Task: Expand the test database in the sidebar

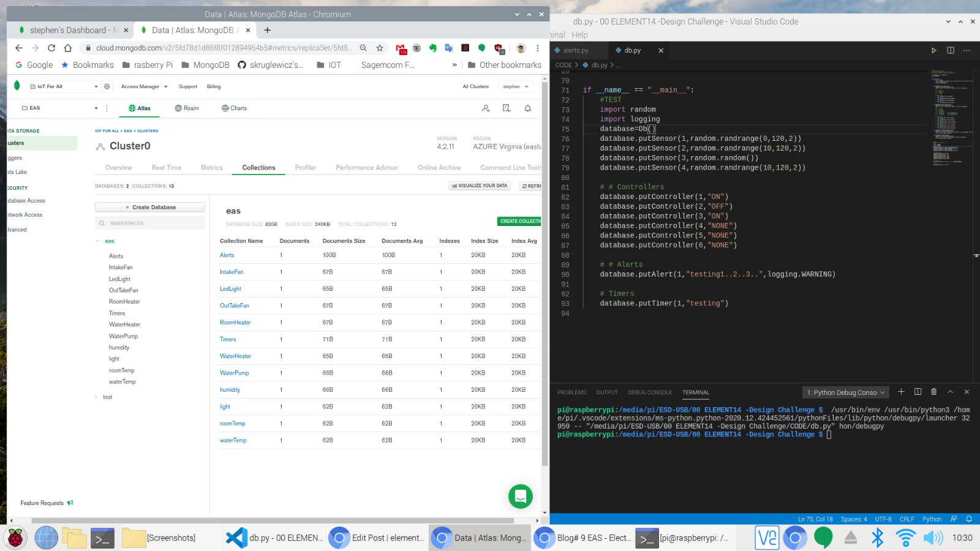Action: (x=97, y=397)
